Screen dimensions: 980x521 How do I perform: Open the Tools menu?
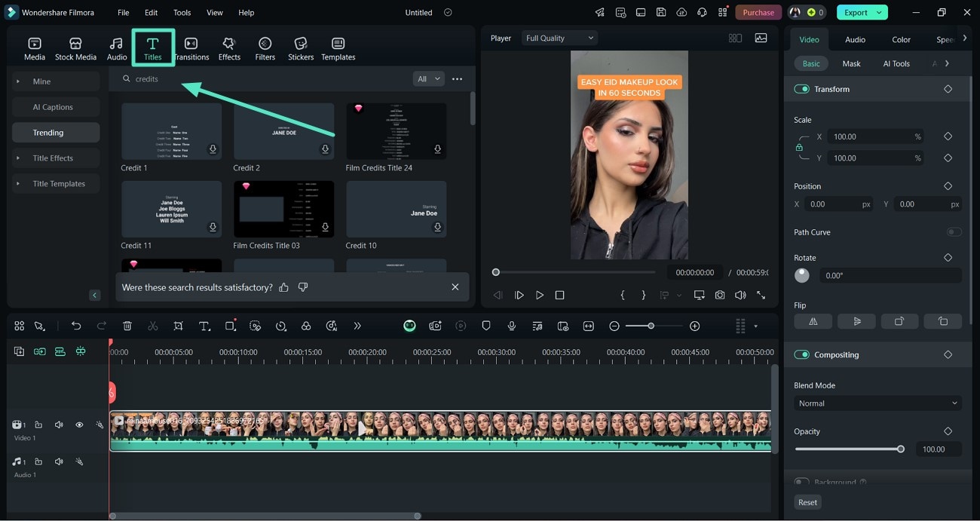pos(182,13)
